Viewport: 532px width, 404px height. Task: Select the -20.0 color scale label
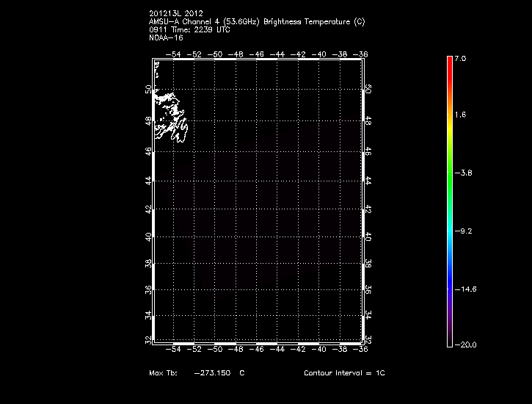(x=464, y=345)
